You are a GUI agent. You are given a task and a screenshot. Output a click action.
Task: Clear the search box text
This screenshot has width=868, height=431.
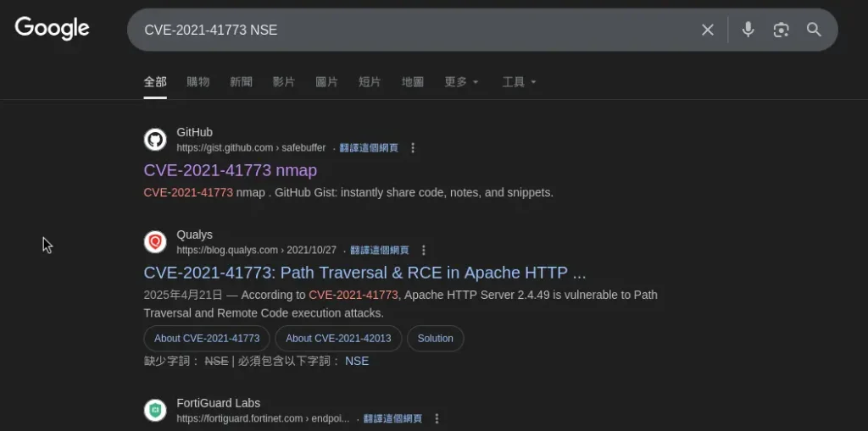(x=708, y=30)
